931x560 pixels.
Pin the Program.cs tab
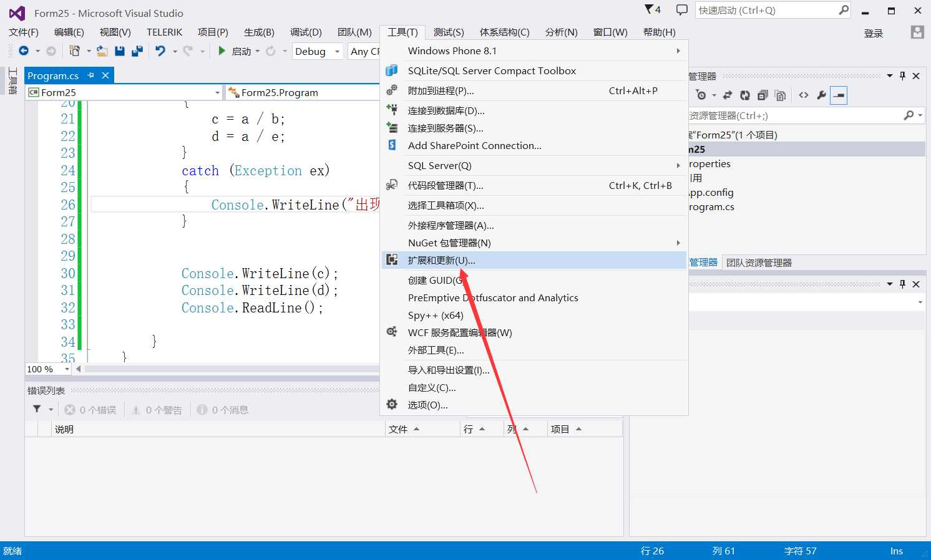[x=91, y=75]
